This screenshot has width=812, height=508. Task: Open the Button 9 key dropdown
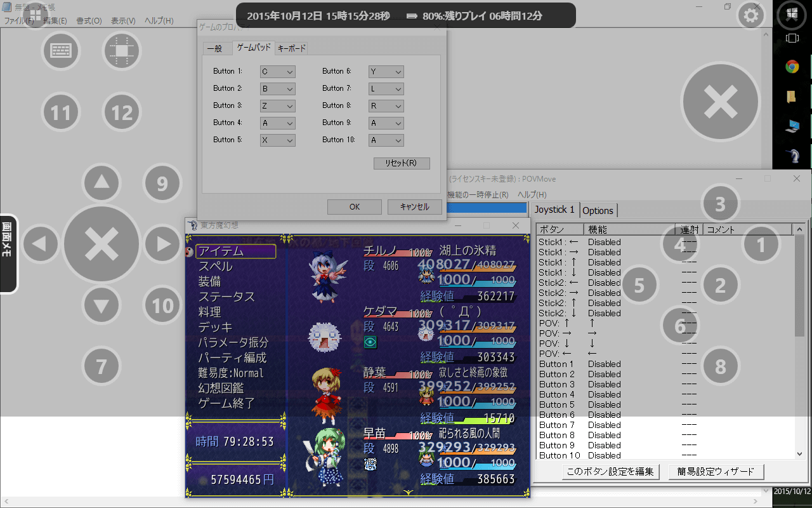386,123
